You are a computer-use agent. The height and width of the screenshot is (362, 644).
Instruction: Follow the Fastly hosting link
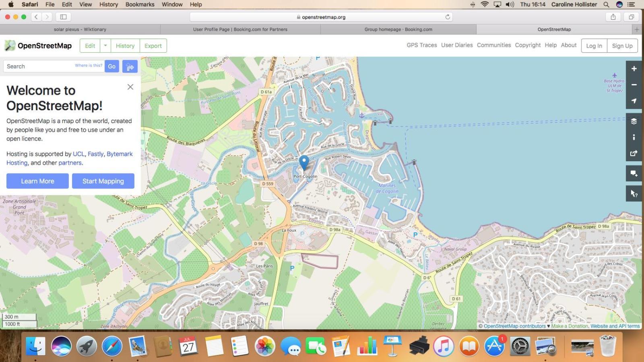click(x=95, y=154)
